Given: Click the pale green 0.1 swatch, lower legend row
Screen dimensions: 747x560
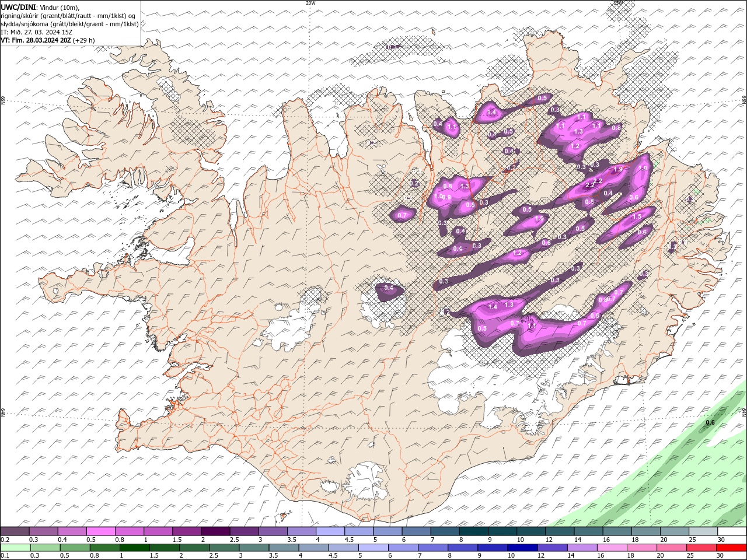Looking at the screenshot, I should 15,547.
